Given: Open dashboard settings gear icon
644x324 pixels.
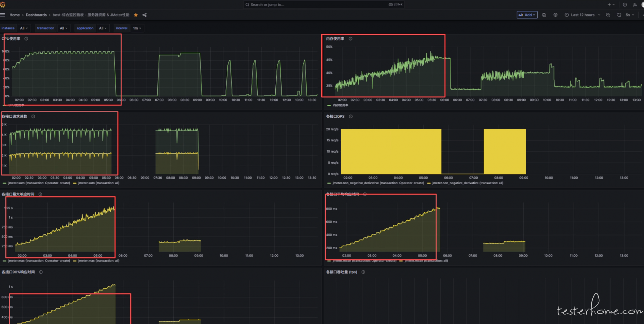Looking at the screenshot, I should 555,15.
